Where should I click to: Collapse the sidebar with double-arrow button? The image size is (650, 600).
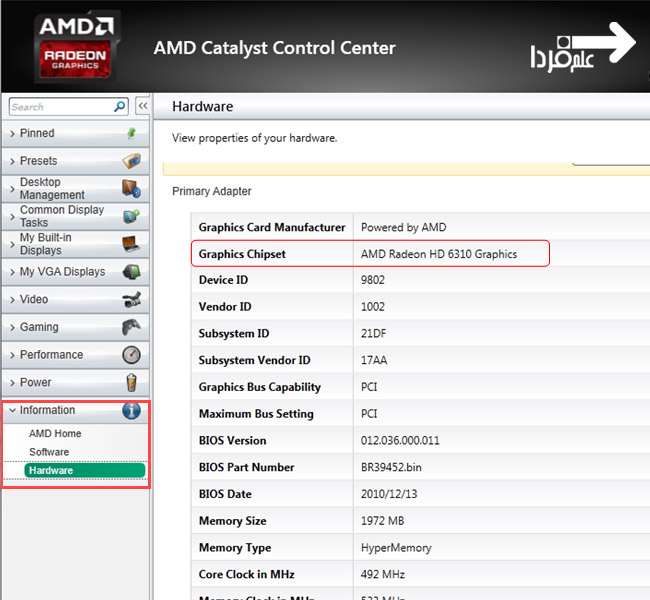(x=142, y=106)
